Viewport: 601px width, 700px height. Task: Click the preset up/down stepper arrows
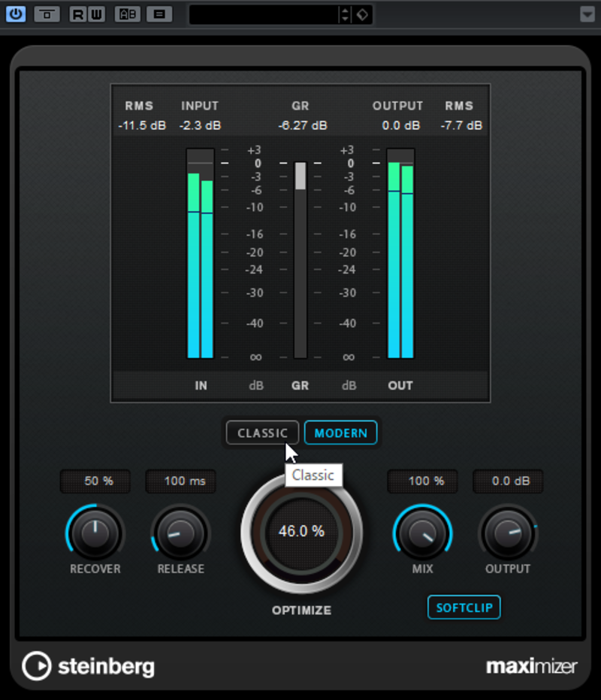click(345, 15)
